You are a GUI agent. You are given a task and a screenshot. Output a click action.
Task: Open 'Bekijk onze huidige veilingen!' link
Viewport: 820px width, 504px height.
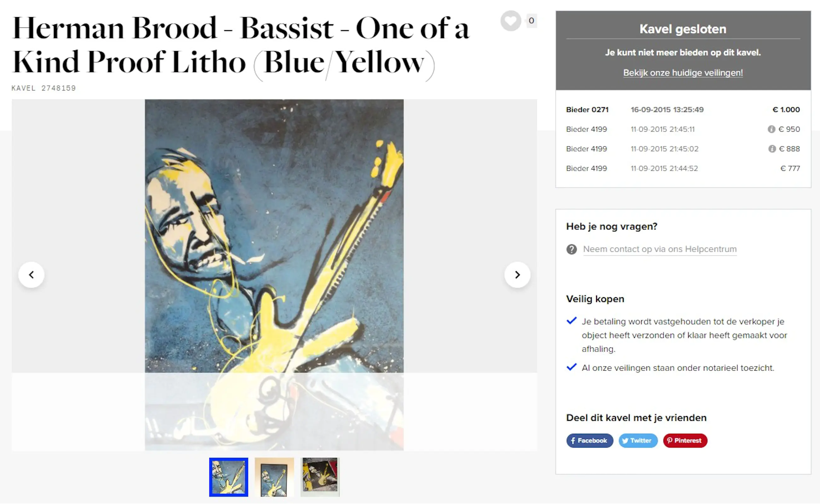click(683, 73)
